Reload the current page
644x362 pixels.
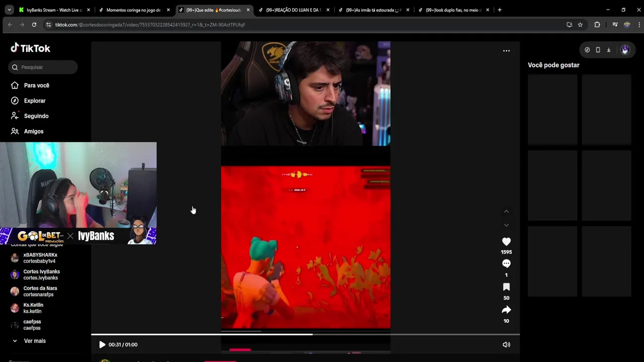(34, 25)
